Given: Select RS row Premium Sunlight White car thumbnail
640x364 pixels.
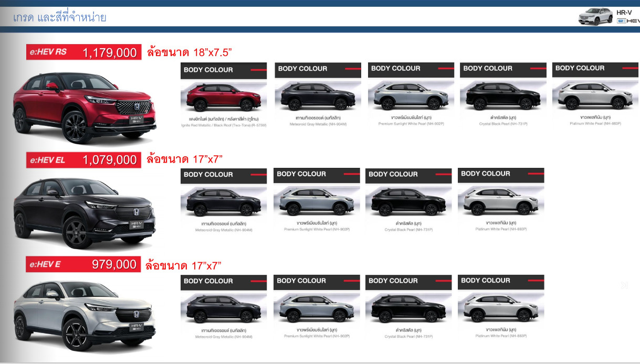Looking at the screenshot, I should coord(411,97).
